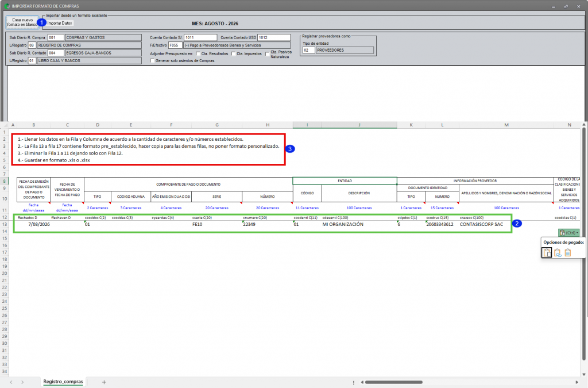Image resolution: width=588 pixels, height=388 pixels.
Task: Go to previous sheet with left arrow
Action: point(11,382)
